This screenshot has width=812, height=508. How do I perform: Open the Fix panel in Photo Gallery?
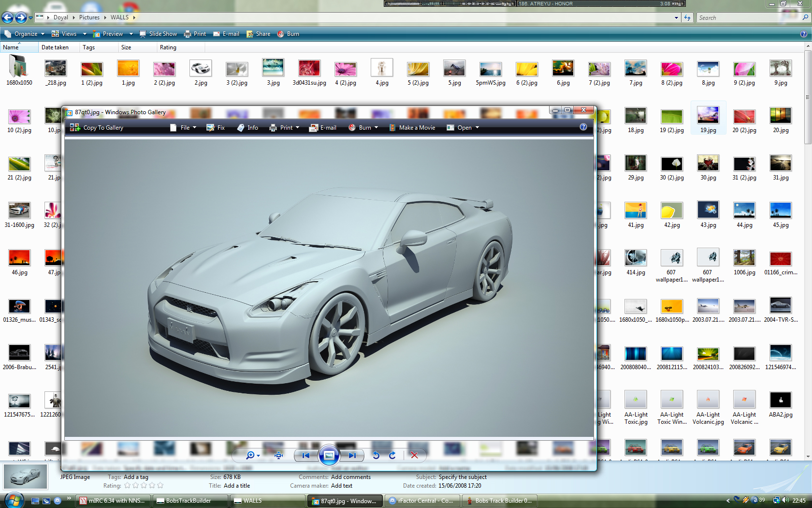click(216, 128)
